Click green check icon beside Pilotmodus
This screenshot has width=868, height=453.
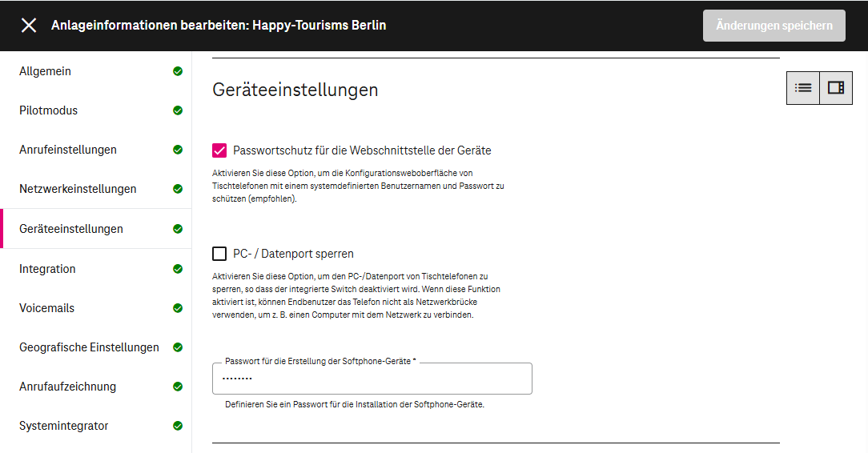tap(178, 110)
